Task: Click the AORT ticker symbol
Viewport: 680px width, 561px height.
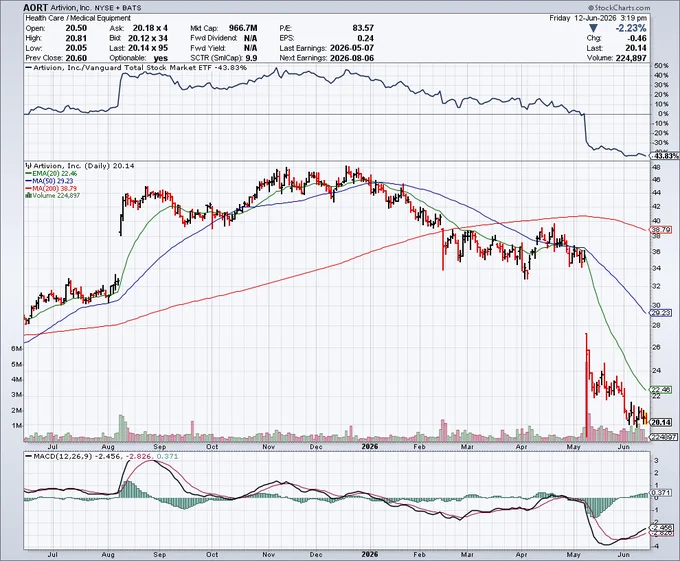Action: (36, 7)
